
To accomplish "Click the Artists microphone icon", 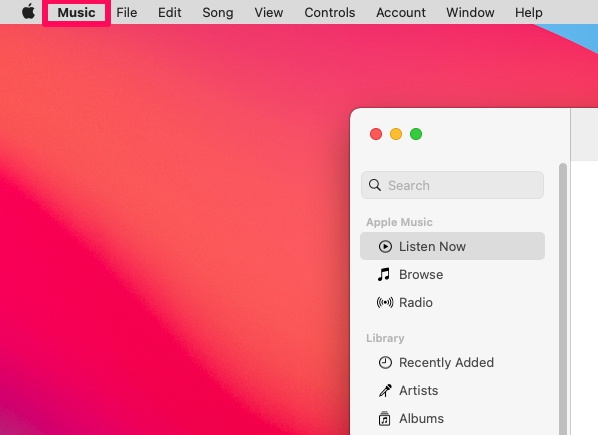I will coord(385,390).
